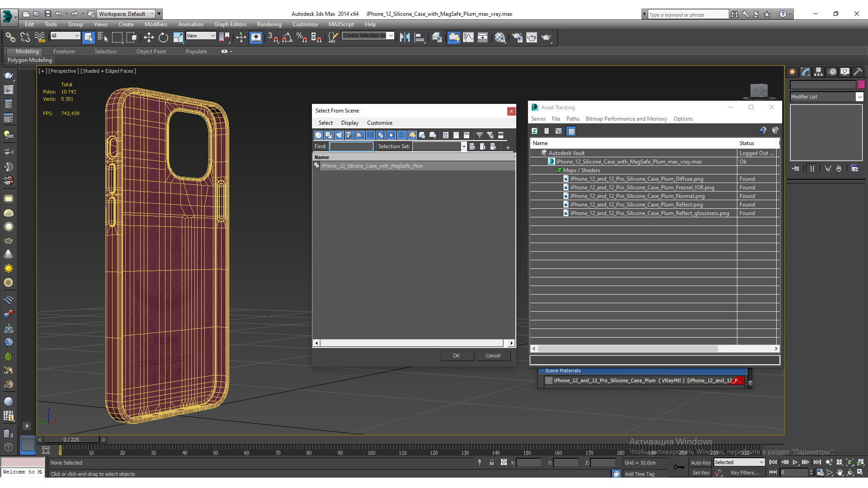This screenshot has height=488, width=868.
Task: Open the Rendering menu
Action: click(x=269, y=24)
